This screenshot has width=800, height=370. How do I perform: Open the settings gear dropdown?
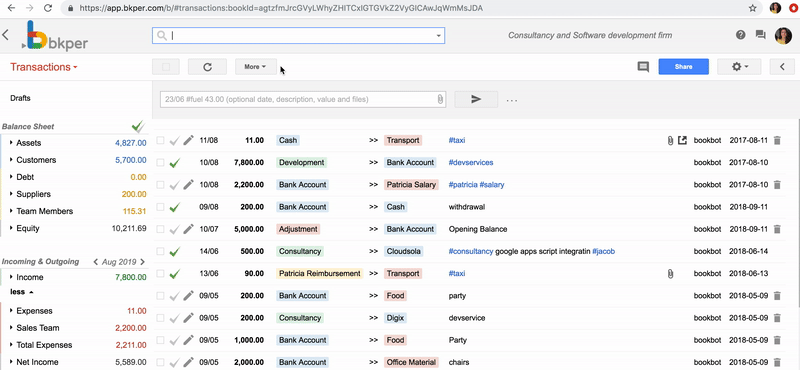[739, 67]
